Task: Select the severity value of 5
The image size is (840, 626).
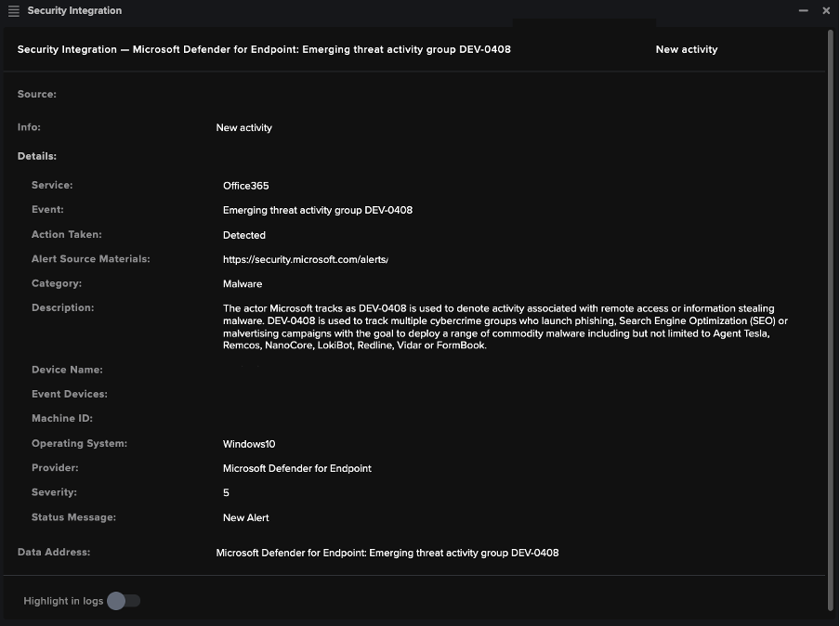Action: (226, 492)
